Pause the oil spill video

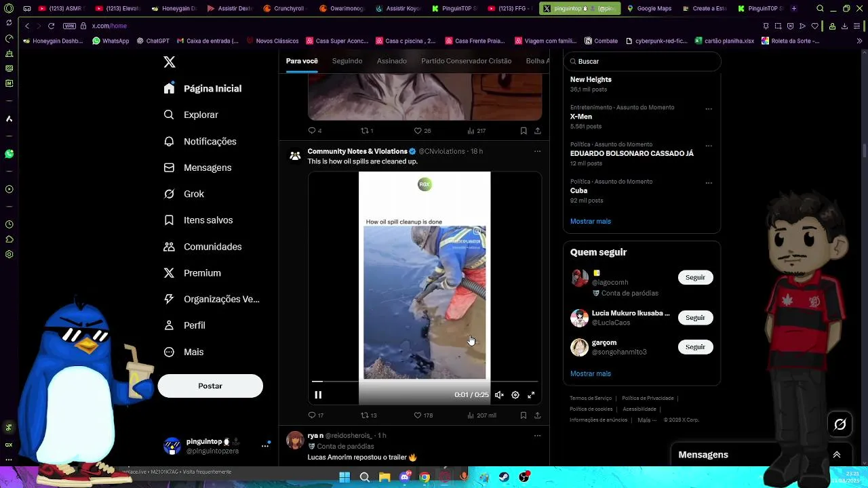(x=318, y=395)
